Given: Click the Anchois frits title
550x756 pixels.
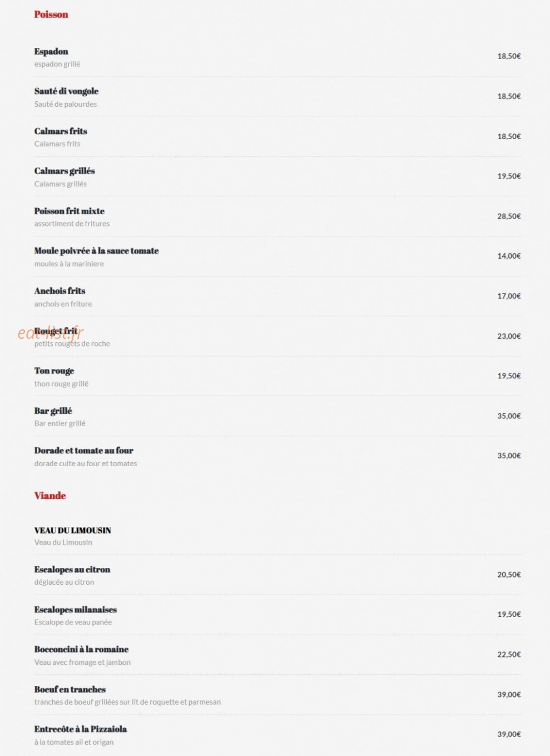Looking at the screenshot, I should (x=60, y=291).
